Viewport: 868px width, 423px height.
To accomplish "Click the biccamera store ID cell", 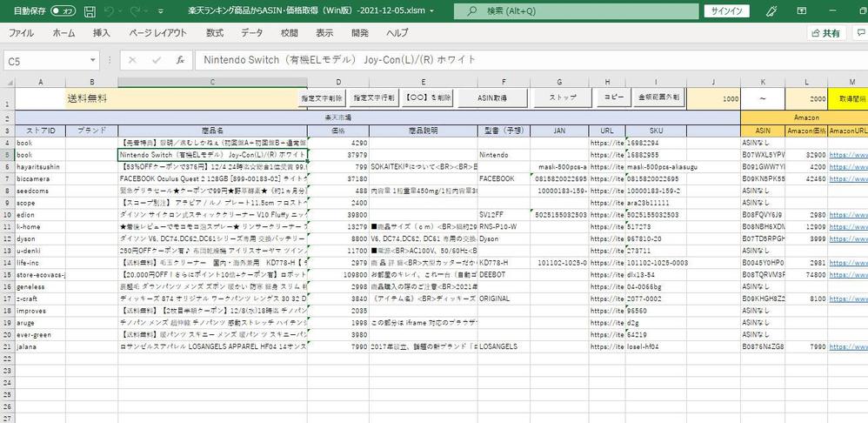I will pos(40,178).
